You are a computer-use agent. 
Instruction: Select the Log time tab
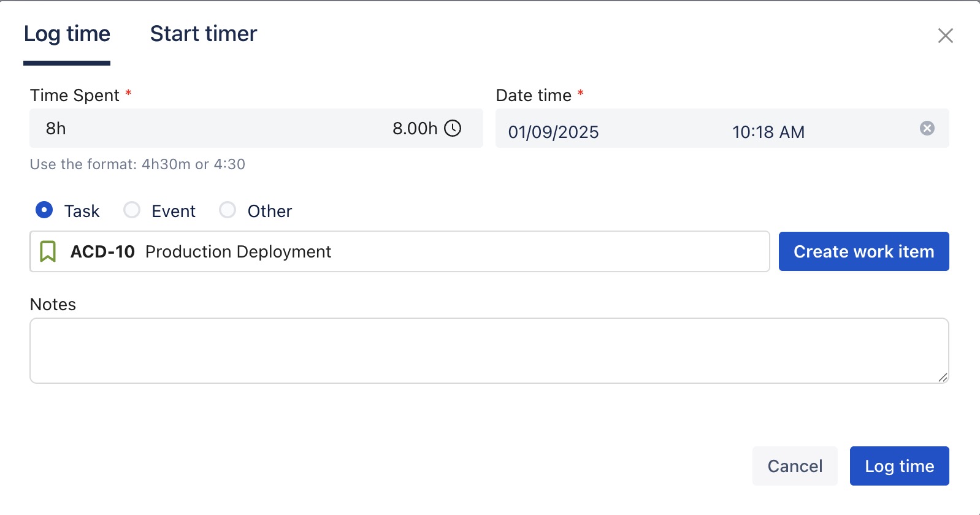(x=67, y=34)
